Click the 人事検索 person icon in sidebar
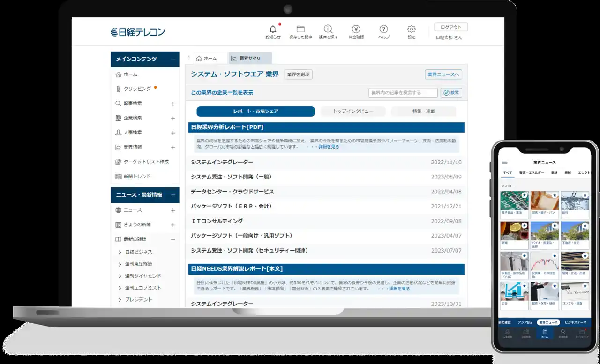Screen dimensions: 600x364 (x=118, y=133)
